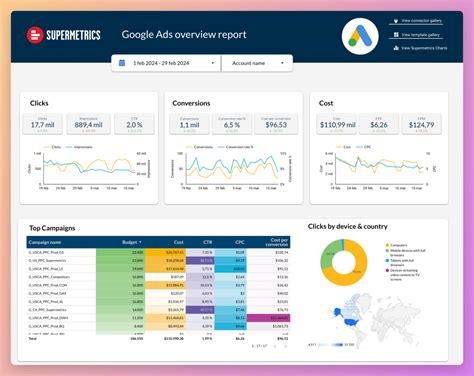
Task: Click the Total row label
Action: 32,338
